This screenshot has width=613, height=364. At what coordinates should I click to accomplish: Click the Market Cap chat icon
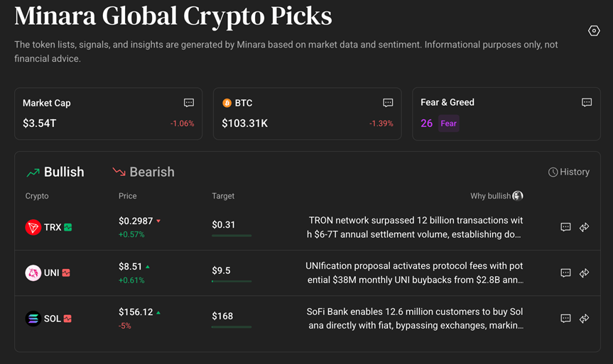click(189, 103)
